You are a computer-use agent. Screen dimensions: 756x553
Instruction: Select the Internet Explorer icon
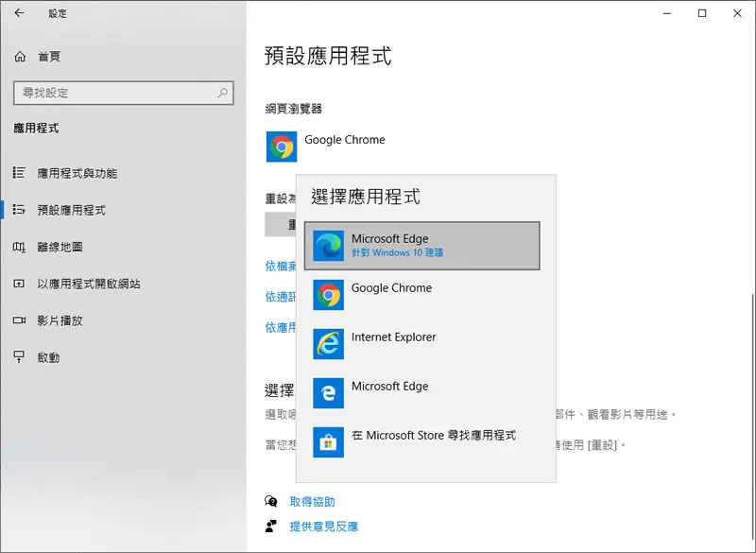point(328,344)
